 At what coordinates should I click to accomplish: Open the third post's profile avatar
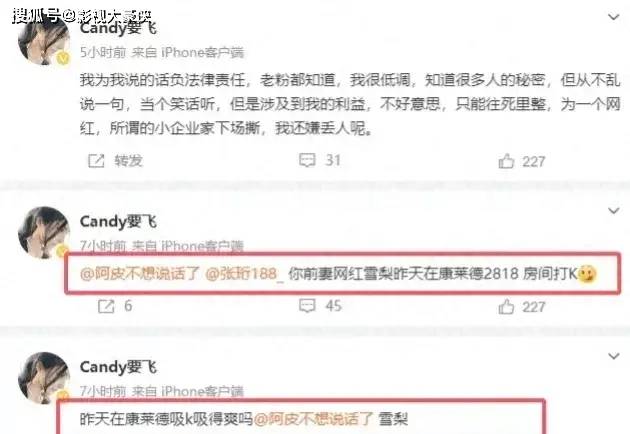pyautogui.click(x=44, y=378)
